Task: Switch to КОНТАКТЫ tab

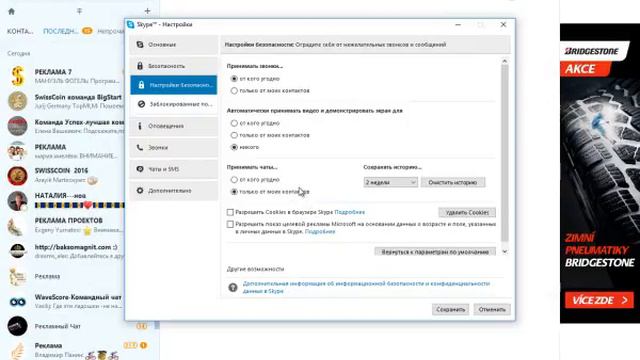Action: [20, 31]
